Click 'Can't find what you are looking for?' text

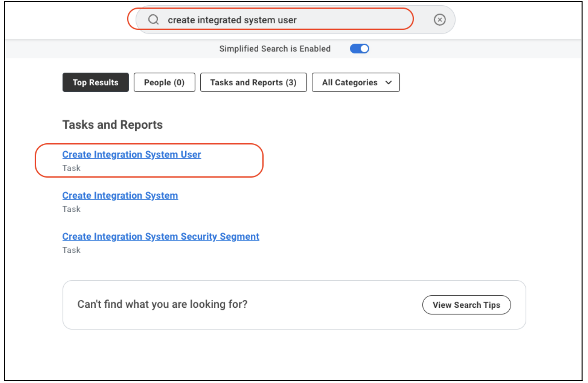162,304
